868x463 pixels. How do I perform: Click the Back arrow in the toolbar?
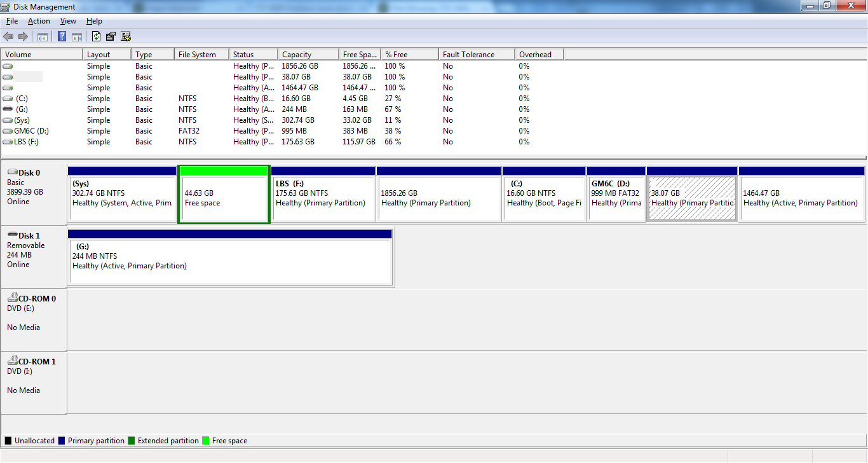(8, 36)
